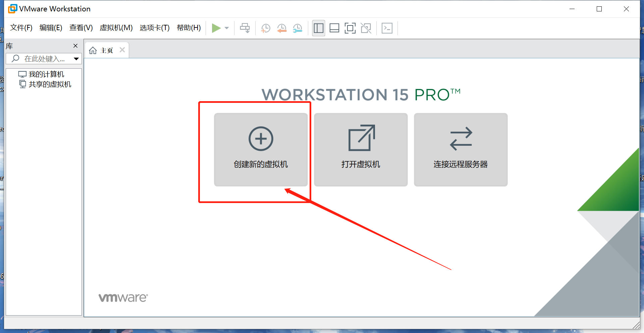Maximize the VMware Workstation window
Image resolution: width=644 pixels, height=333 pixels.
[599, 9]
